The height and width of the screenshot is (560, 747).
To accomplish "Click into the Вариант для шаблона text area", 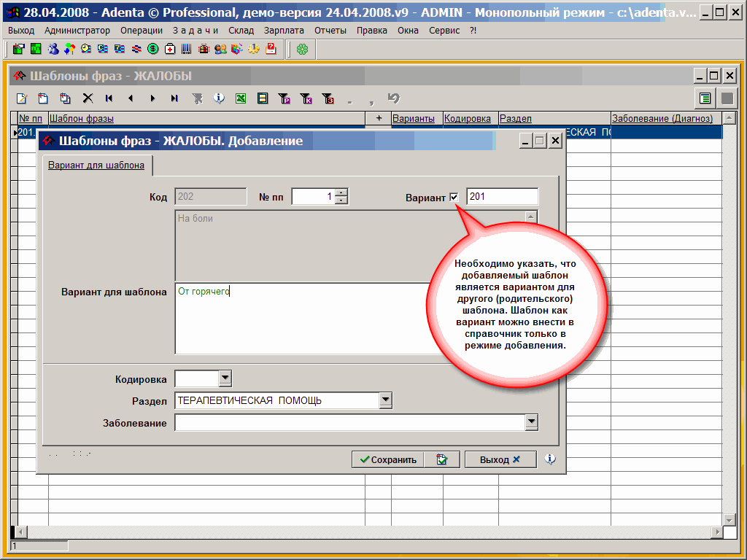I will (299, 321).
